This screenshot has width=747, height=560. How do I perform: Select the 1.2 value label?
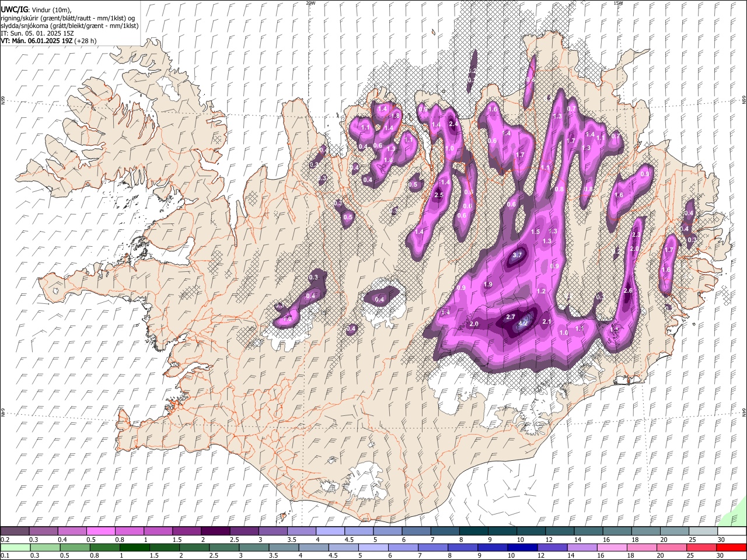(541, 291)
